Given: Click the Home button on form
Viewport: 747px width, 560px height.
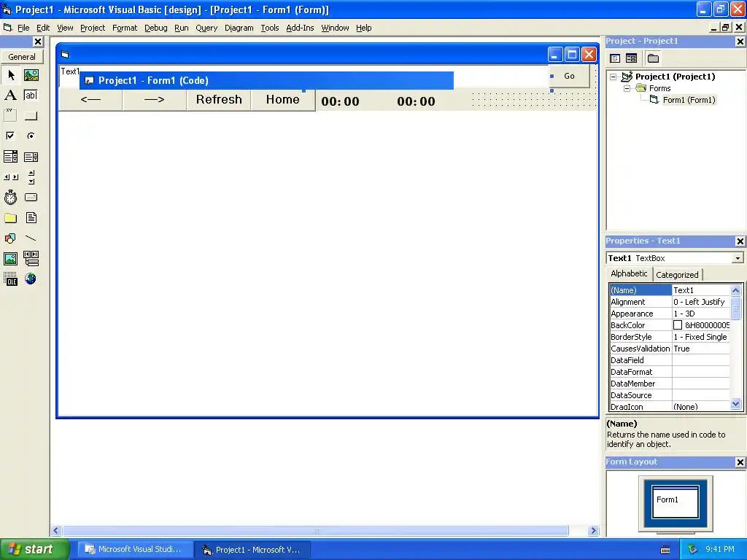Looking at the screenshot, I should (283, 99).
